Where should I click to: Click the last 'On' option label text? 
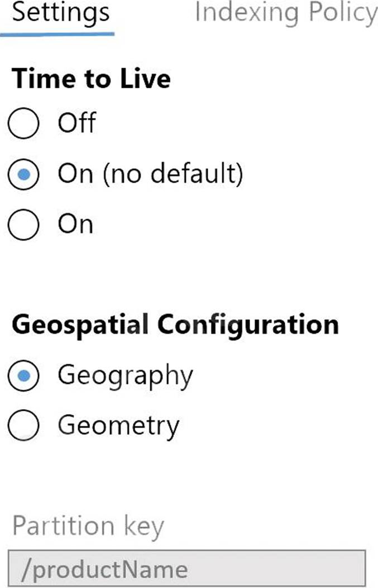tap(75, 225)
